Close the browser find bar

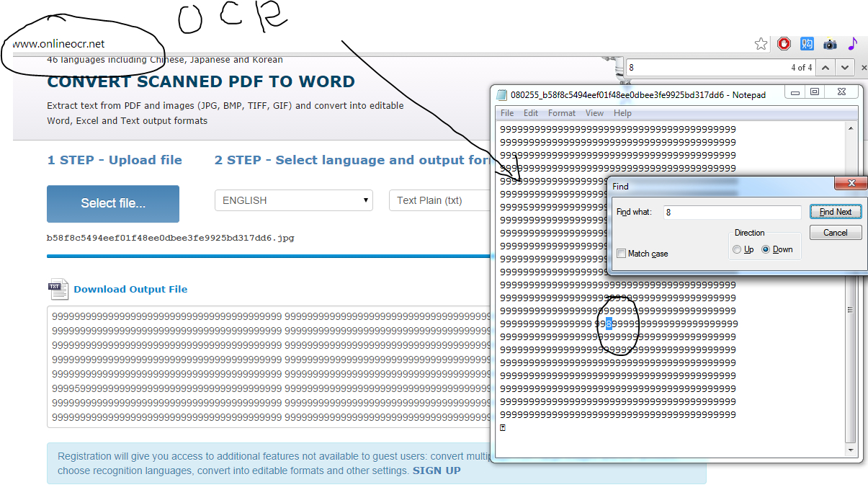click(862, 68)
